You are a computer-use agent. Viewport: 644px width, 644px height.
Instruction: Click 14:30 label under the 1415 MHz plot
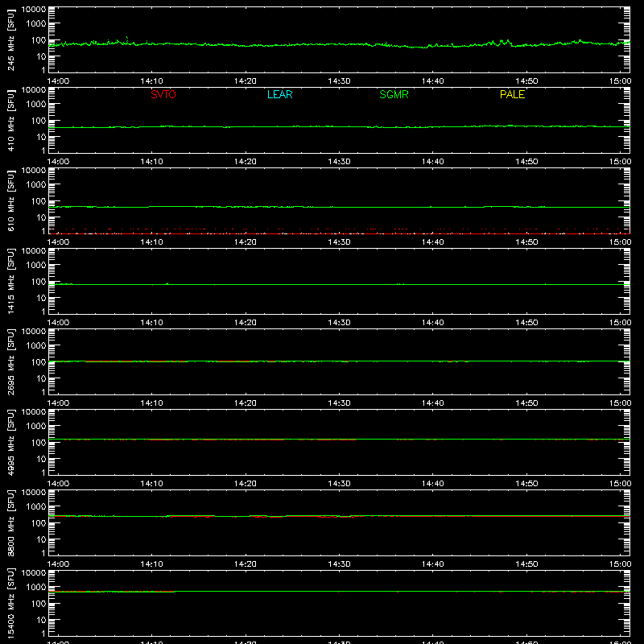click(x=339, y=323)
